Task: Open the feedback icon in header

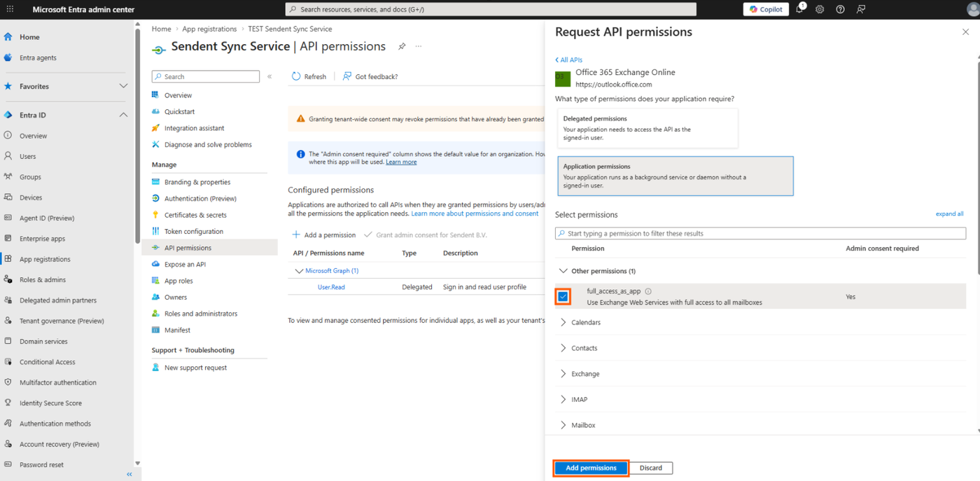Action: pyautogui.click(x=861, y=9)
